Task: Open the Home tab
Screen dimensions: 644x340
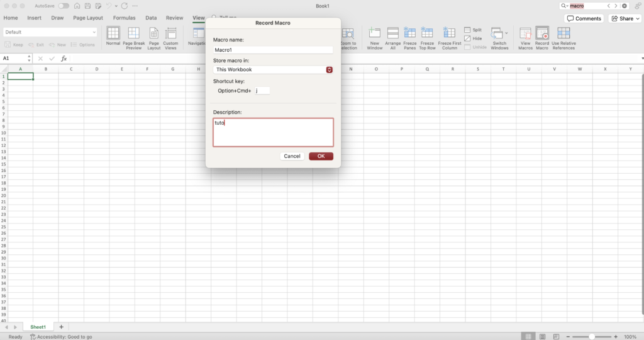Action: point(11,18)
